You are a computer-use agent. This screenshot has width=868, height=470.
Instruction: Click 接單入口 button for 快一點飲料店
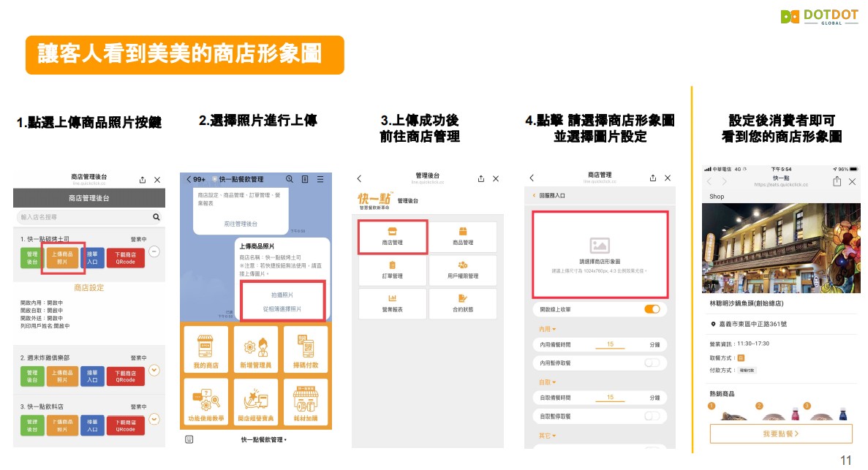(x=92, y=425)
